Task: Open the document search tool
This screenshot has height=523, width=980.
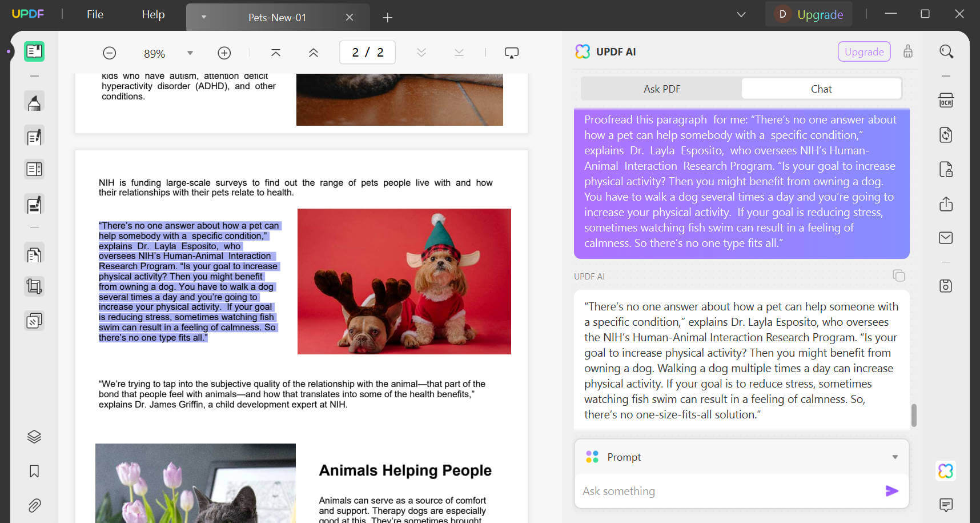Action: click(946, 51)
